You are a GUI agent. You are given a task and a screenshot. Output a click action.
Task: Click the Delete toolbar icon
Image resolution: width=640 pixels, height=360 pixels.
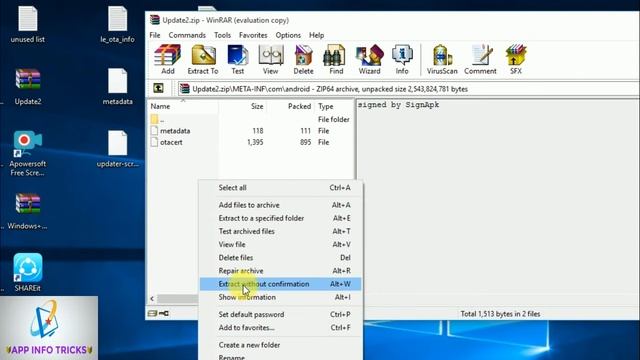(303, 60)
